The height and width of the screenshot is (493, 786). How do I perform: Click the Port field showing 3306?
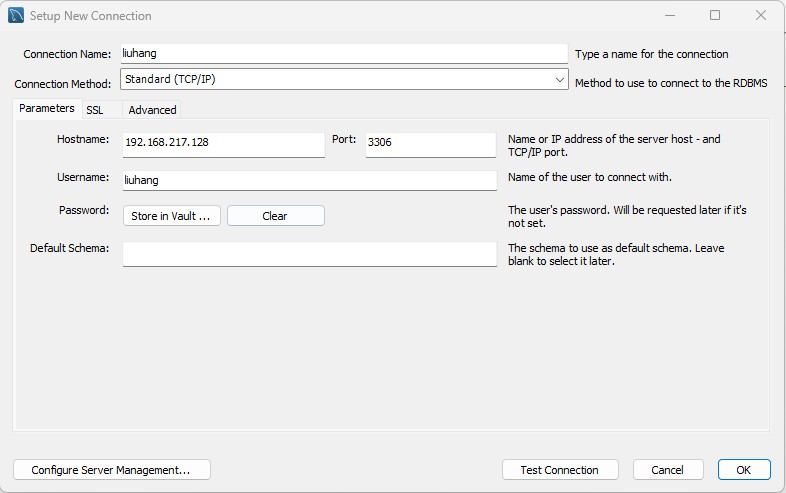coord(431,145)
